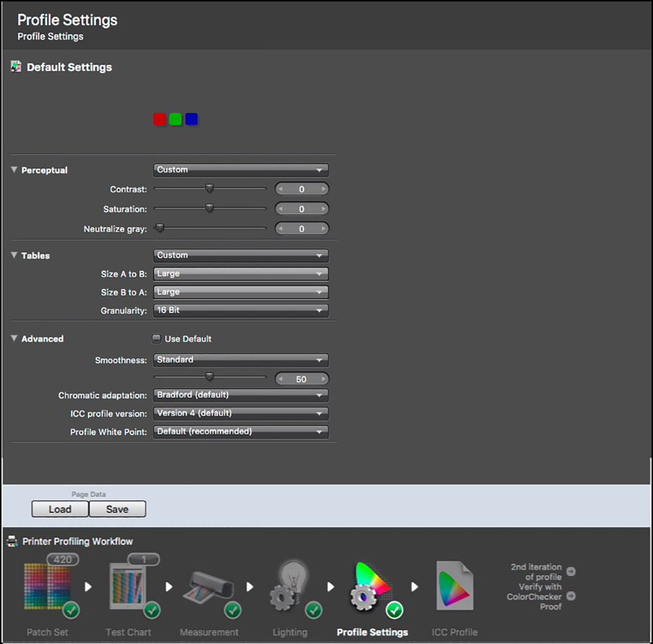Enable the Use Default checkbox
Screen dimensions: 653x644
coord(156,339)
